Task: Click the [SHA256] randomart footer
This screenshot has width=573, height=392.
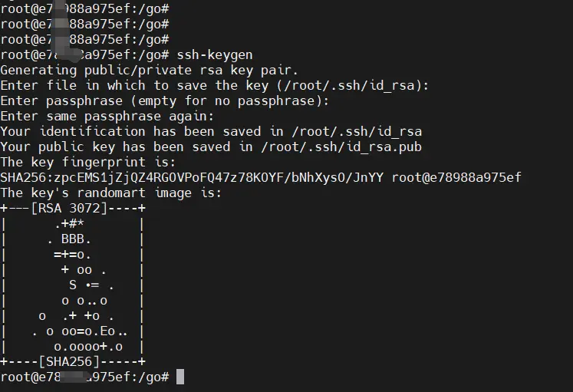Action: (x=73, y=361)
